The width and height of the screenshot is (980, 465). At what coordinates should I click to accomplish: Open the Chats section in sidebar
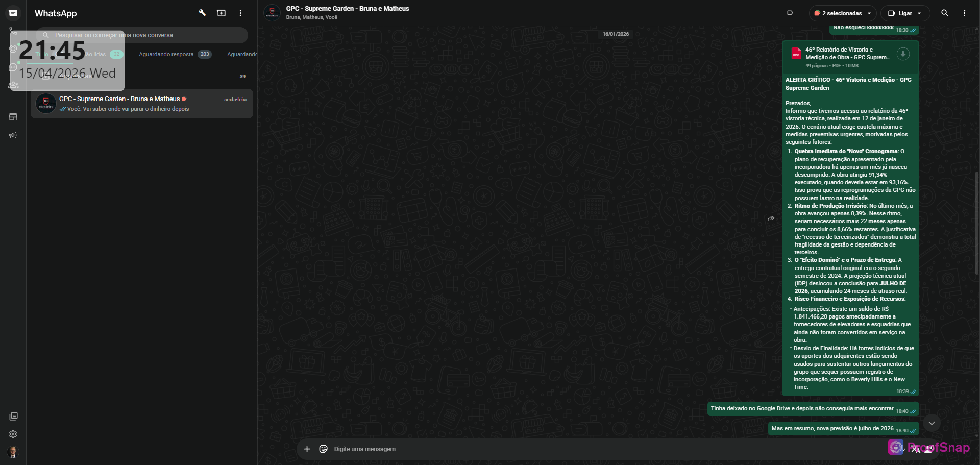(13, 13)
